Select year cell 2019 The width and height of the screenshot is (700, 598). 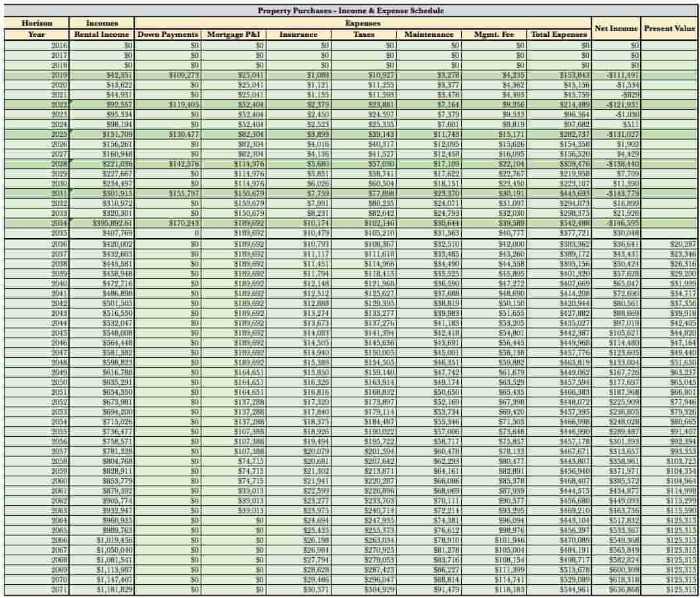point(37,76)
